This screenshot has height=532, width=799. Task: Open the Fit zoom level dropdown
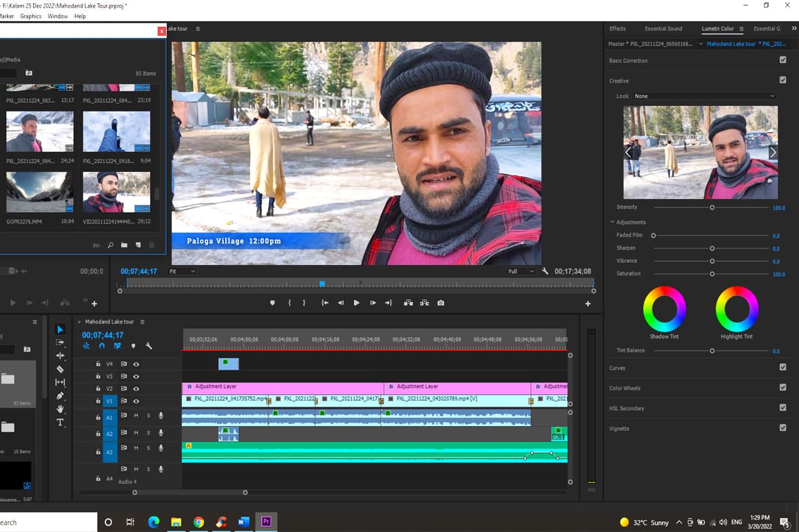pyautogui.click(x=183, y=271)
